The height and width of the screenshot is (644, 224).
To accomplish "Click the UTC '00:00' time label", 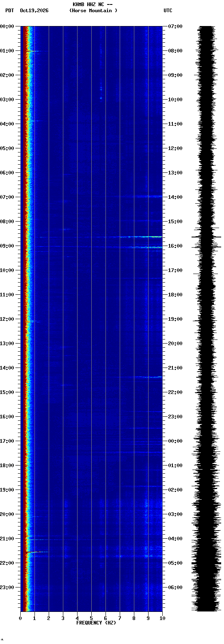I will coord(175,441).
